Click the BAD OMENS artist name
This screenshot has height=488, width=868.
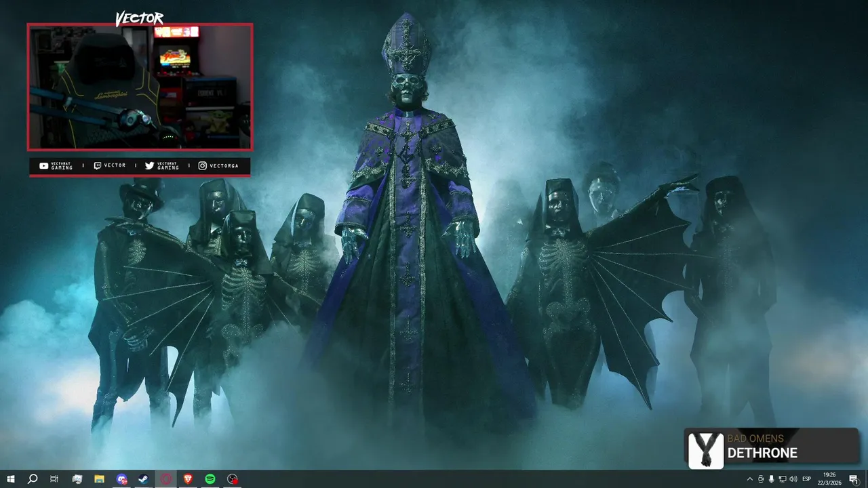pos(755,439)
